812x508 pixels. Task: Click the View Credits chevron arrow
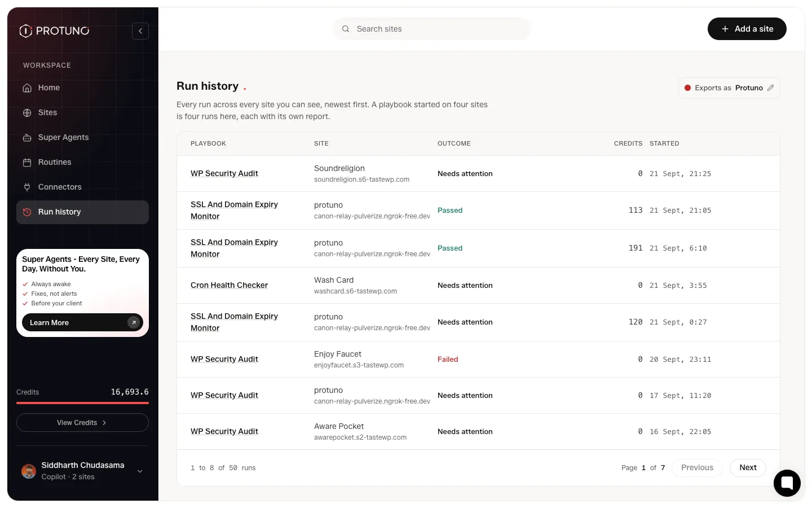[x=104, y=423]
